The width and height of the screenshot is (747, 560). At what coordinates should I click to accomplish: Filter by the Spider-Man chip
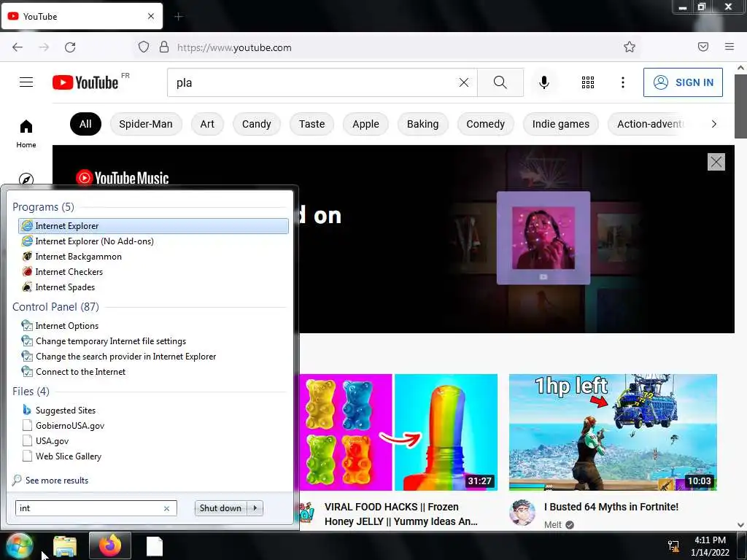[x=146, y=124]
